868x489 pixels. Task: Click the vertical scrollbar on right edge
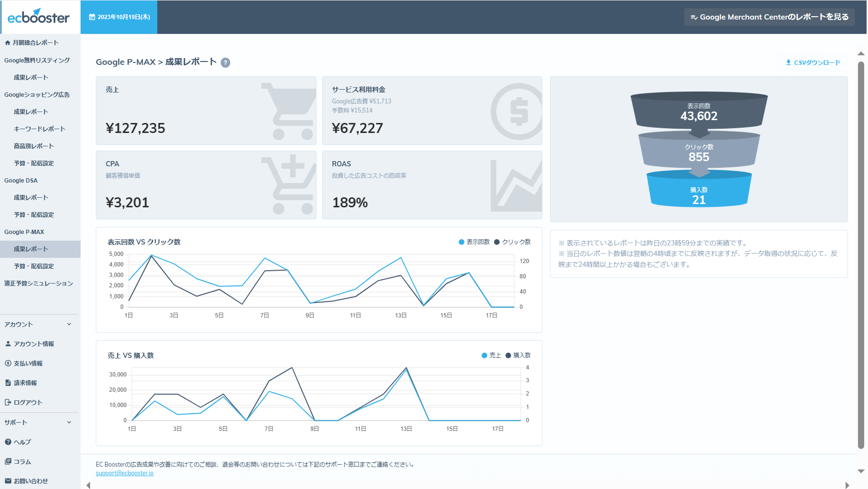[861, 255]
